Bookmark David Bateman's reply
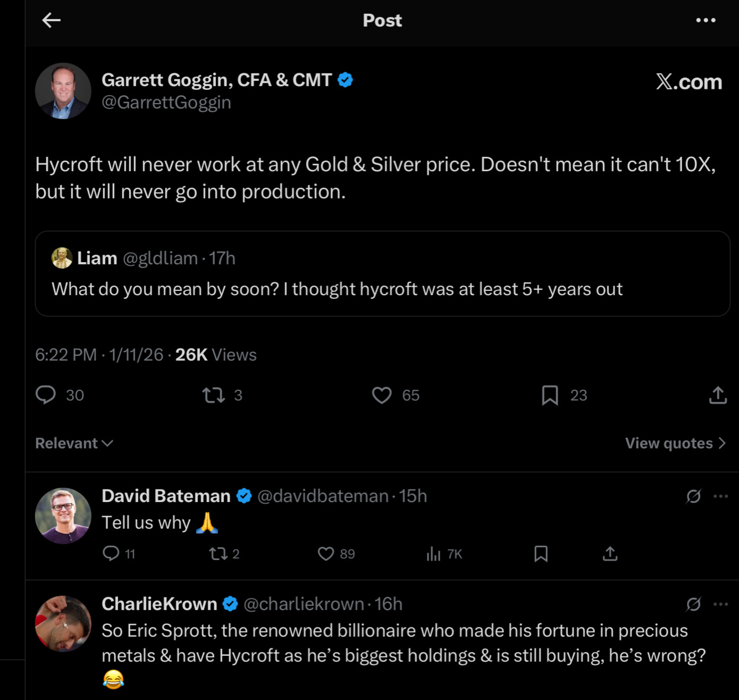The image size is (739, 700). click(x=541, y=554)
